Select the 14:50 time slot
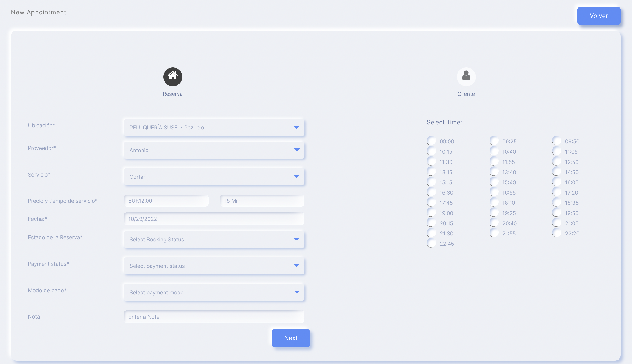This screenshot has width=632, height=364. 557,172
